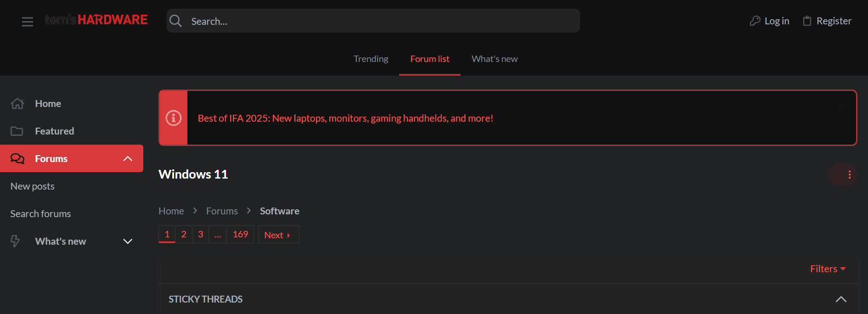Click the info icon in the announcement banner
868x314 pixels.
[174, 118]
